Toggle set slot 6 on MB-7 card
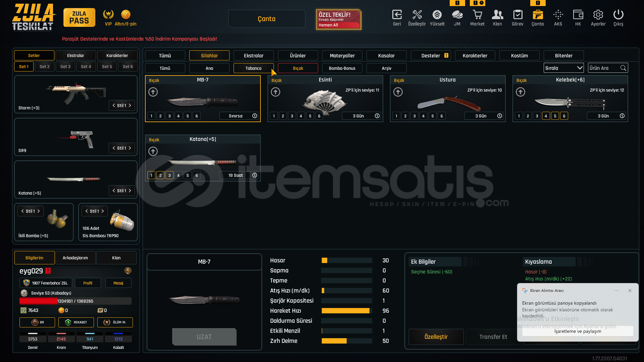Image resolution: width=644 pixels, height=362 pixels. pos(197,116)
